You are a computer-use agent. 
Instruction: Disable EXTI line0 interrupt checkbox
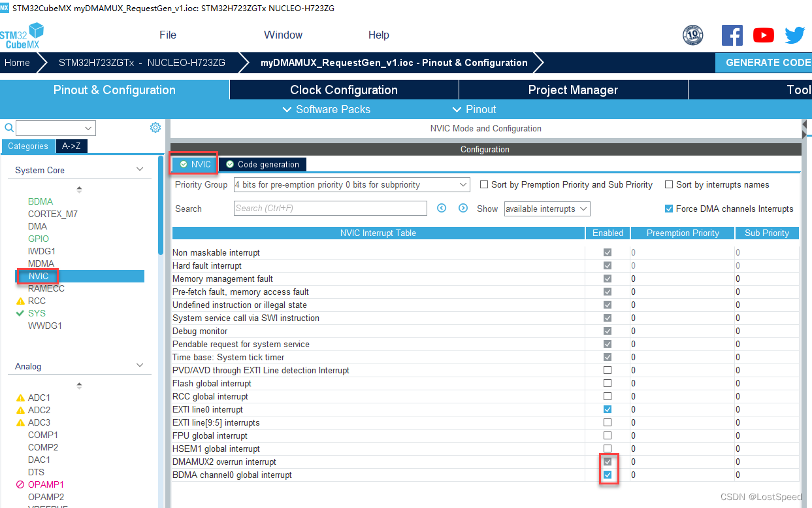click(x=608, y=409)
